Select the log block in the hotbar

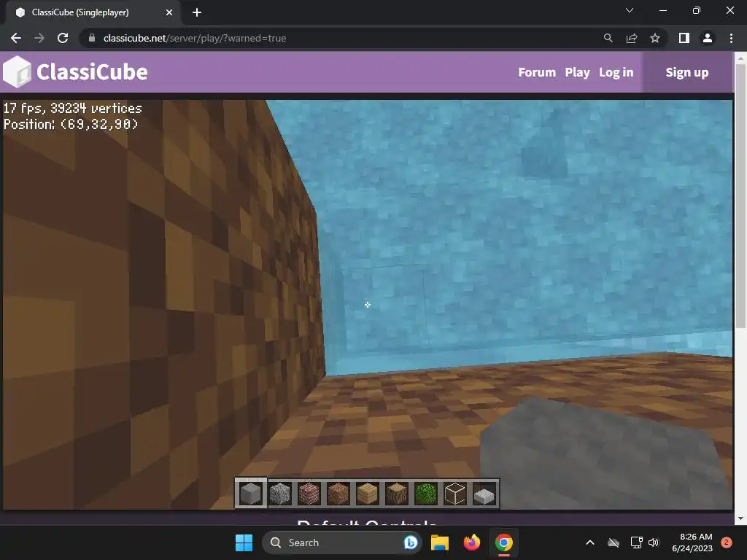point(396,494)
